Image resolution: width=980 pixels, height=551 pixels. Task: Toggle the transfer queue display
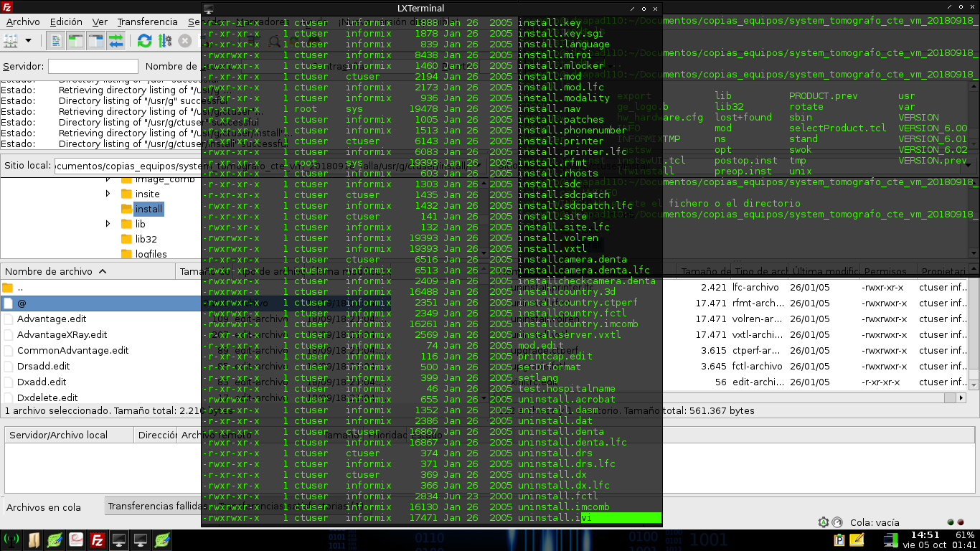coord(116,41)
